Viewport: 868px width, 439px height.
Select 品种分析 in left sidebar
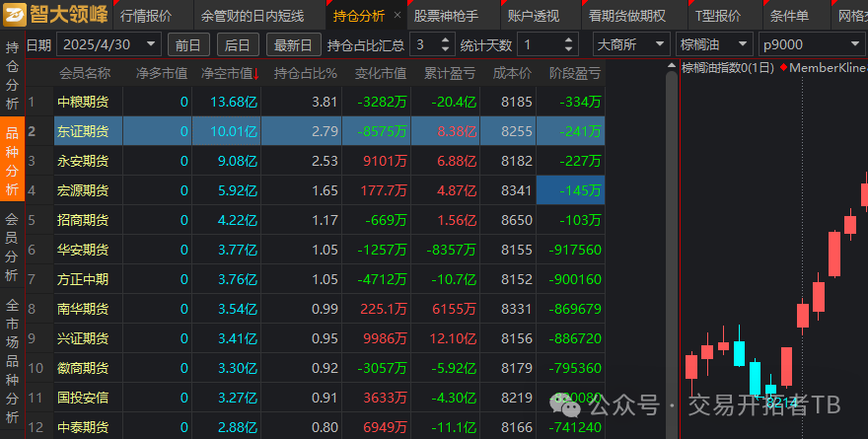click(x=12, y=160)
